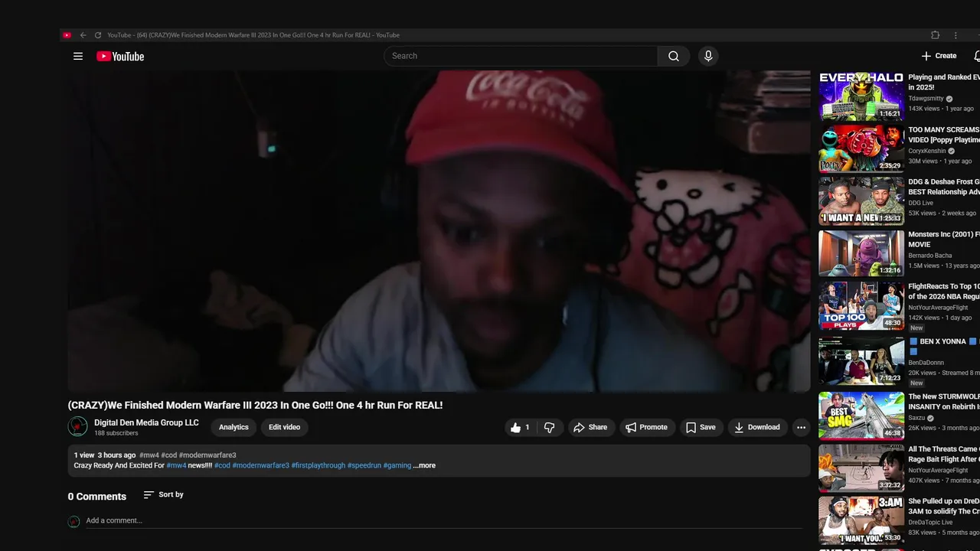Image resolution: width=980 pixels, height=551 pixels.
Task: Open the notifications bell
Action: (x=976, y=56)
